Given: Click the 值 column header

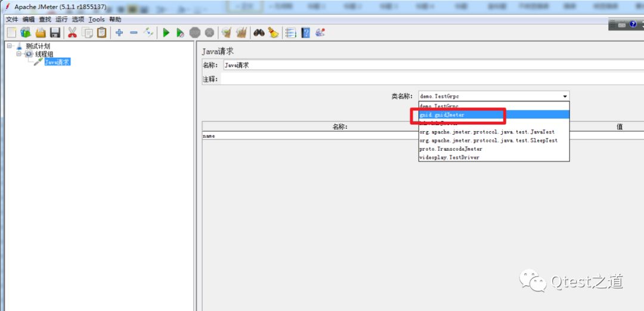Looking at the screenshot, I should pyautogui.click(x=620, y=127).
